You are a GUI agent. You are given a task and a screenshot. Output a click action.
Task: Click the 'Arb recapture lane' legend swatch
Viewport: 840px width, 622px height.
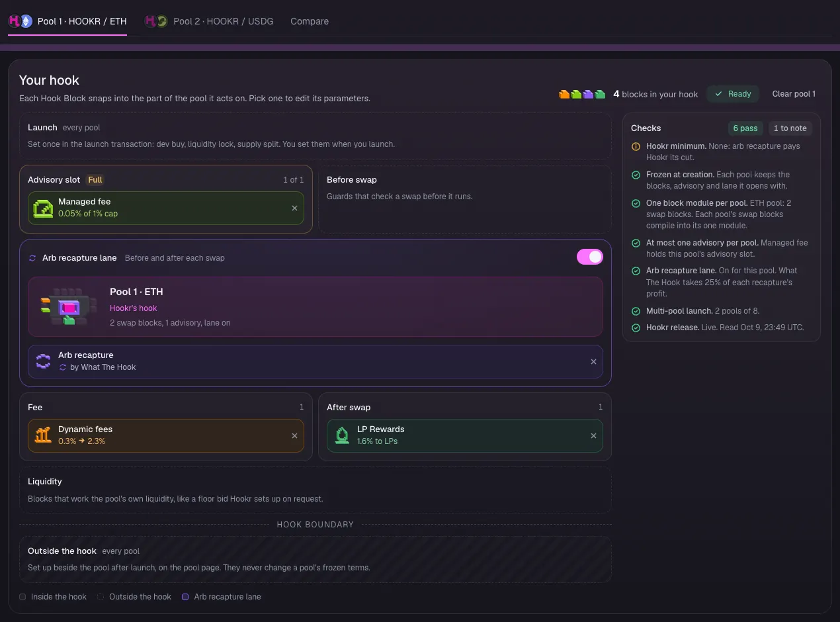point(185,597)
